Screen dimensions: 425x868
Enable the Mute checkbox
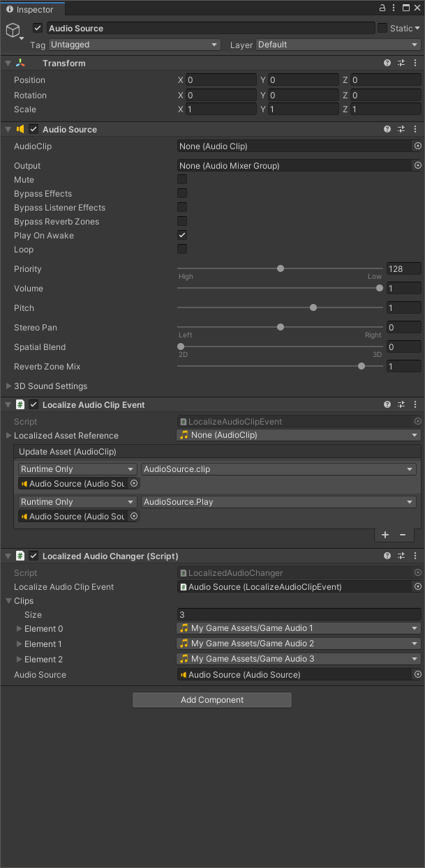182,180
